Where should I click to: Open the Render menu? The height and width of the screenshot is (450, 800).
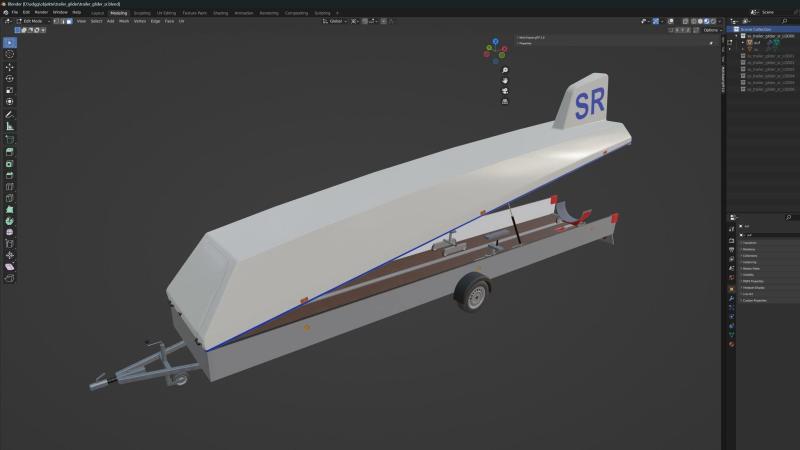[41, 12]
